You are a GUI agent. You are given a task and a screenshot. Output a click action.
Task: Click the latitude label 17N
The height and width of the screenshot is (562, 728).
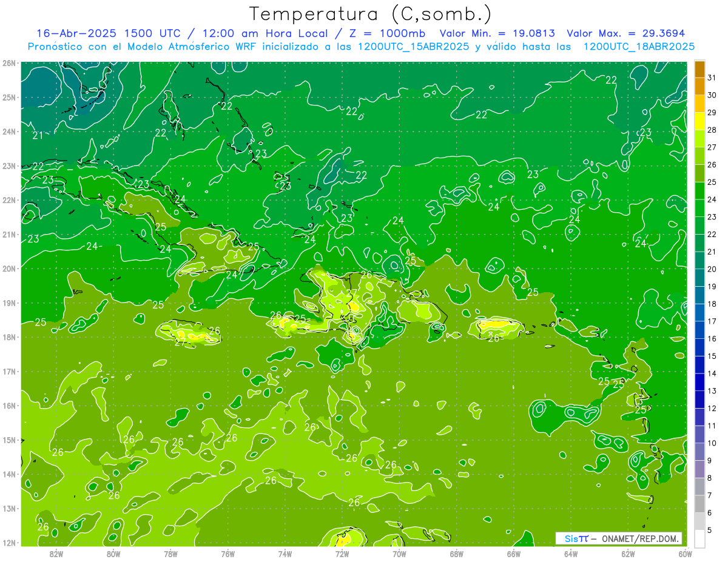click(8, 372)
